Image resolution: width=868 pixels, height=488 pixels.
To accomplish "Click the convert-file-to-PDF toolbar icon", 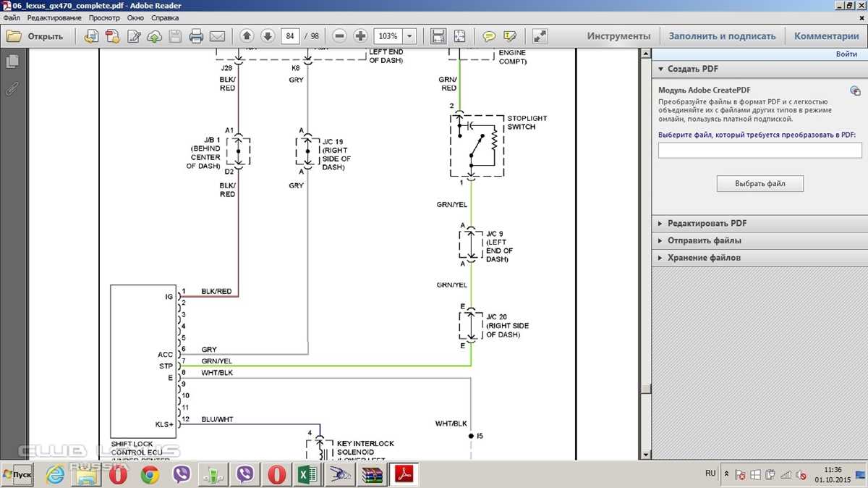I will (91, 35).
